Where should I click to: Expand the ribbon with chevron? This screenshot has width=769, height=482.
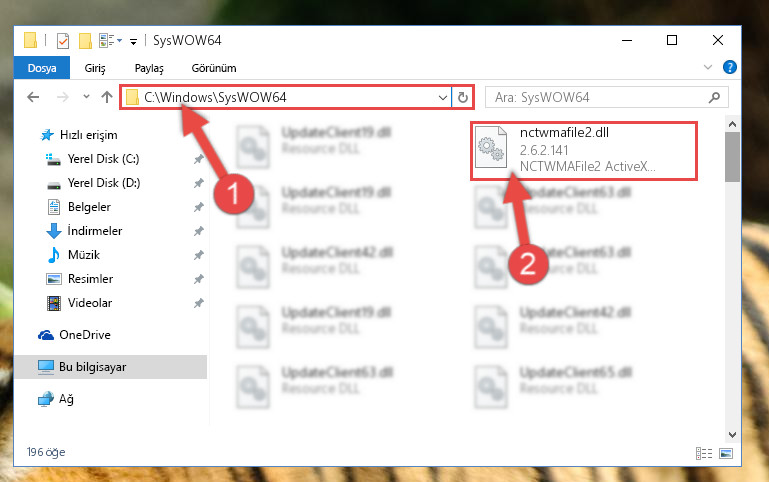(x=708, y=67)
